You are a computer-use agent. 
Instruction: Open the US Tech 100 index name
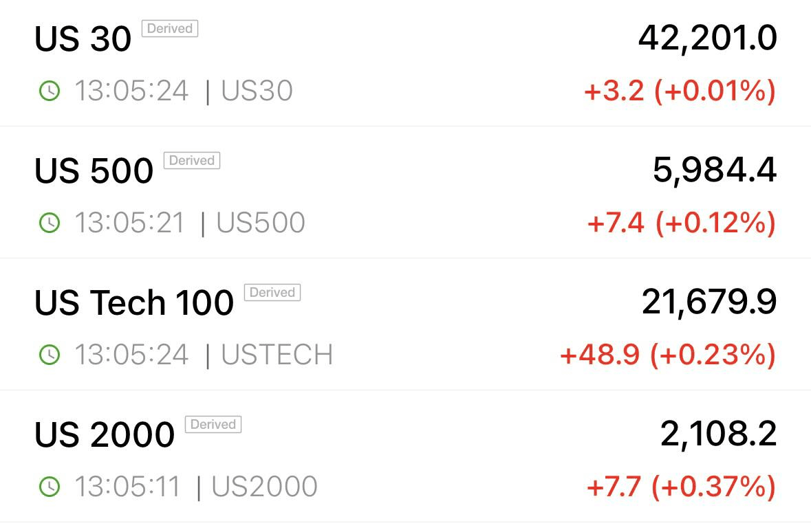(x=134, y=302)
